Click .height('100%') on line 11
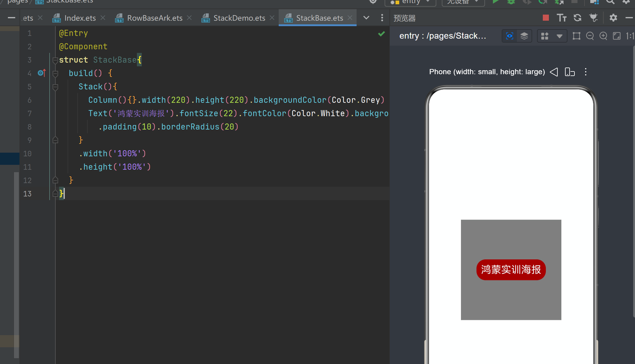Viewport: 635px width, 364px height. (x=115, y=167)
